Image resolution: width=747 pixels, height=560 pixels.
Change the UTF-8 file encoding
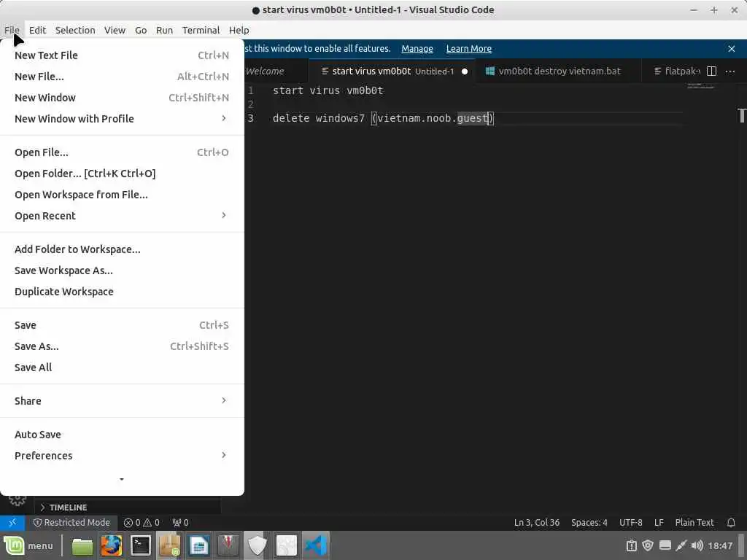click(x=630, y=522)
